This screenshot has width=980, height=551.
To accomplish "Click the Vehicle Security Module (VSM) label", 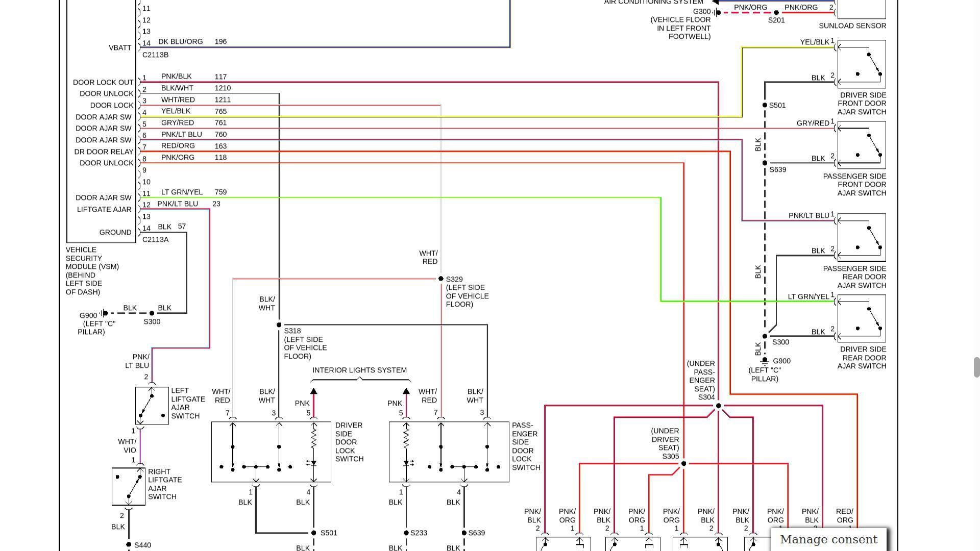I will (x=92, y=271).
